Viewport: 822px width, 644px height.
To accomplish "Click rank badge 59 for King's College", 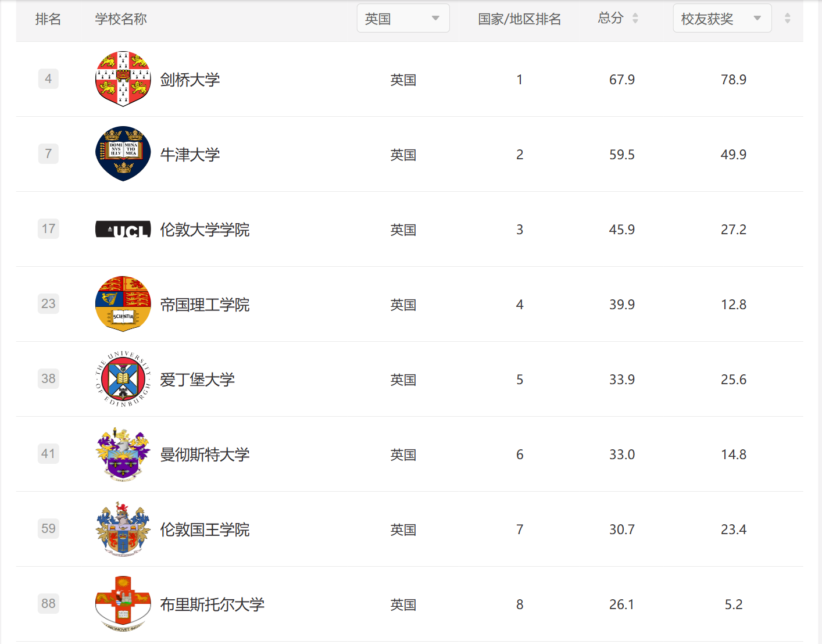I will 48,528.
